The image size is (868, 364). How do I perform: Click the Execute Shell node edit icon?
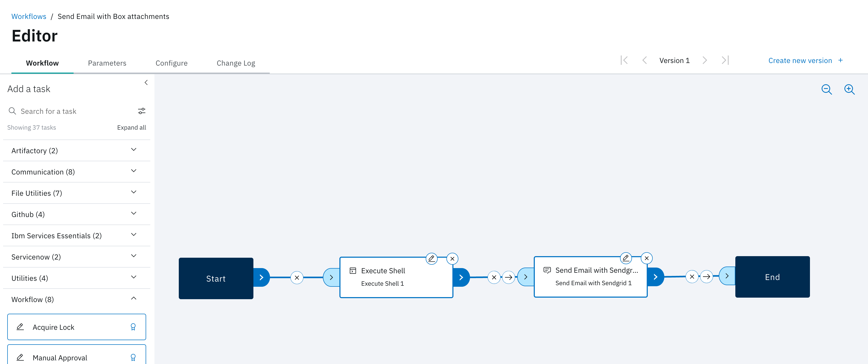click(x=432, y=258)
